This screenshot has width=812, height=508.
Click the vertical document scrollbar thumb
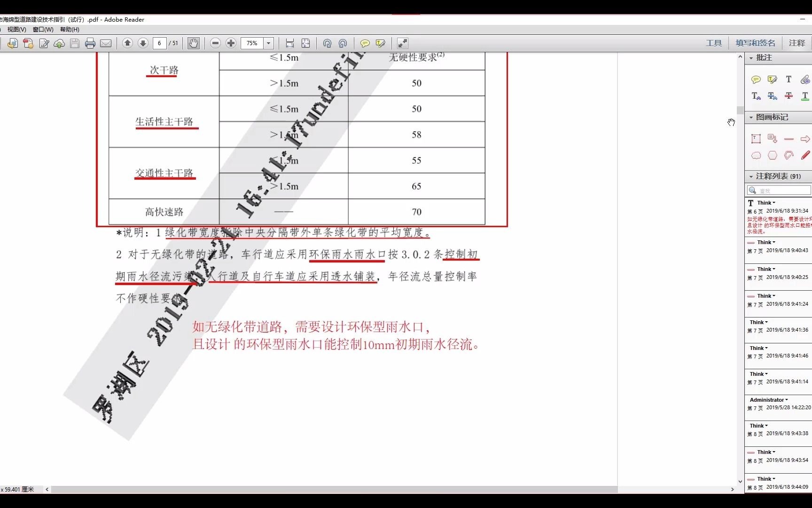click(x=740, y=110)
